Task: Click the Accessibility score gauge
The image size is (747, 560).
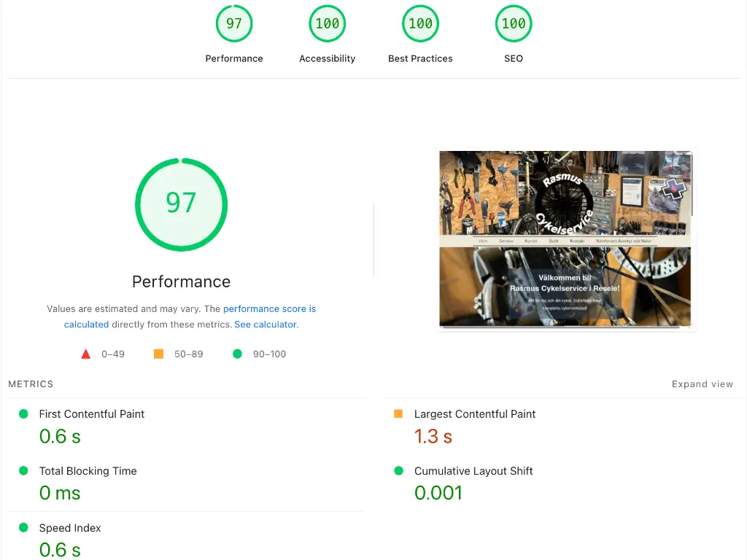Action: tap(327, 24)
